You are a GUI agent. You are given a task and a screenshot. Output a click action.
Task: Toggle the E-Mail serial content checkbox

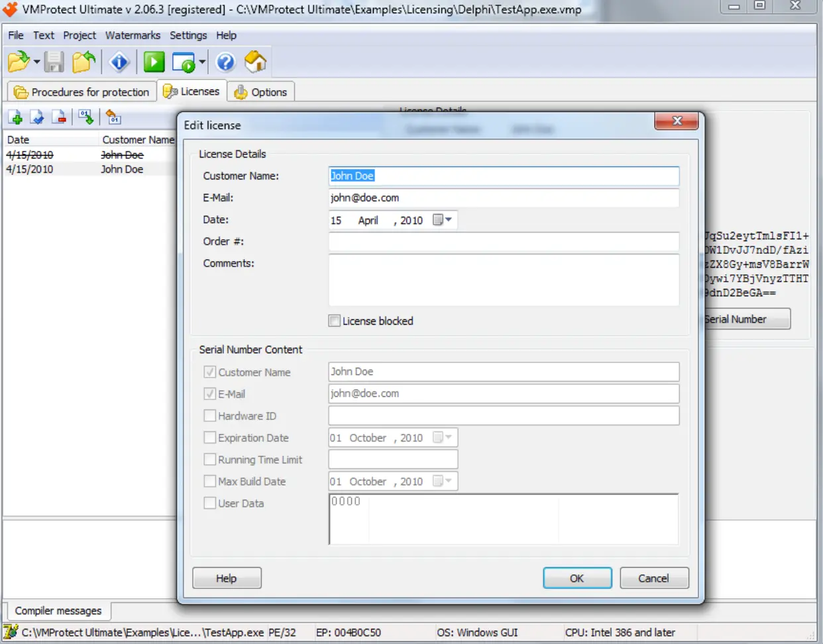coord(209,394)
